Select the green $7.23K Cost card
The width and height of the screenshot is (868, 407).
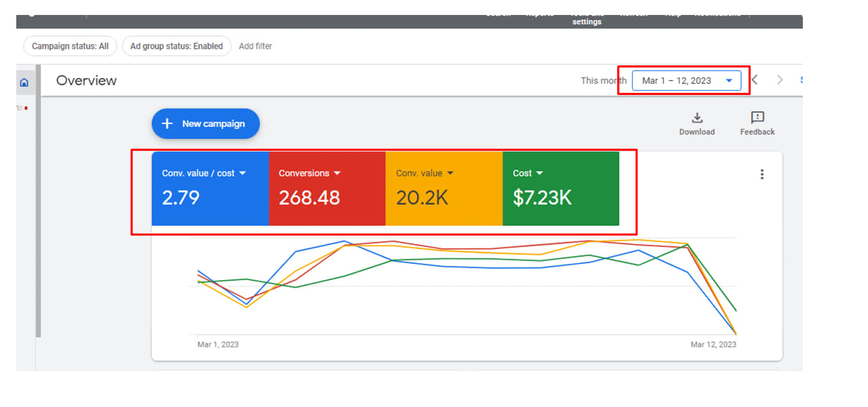(x=560, y=197)
